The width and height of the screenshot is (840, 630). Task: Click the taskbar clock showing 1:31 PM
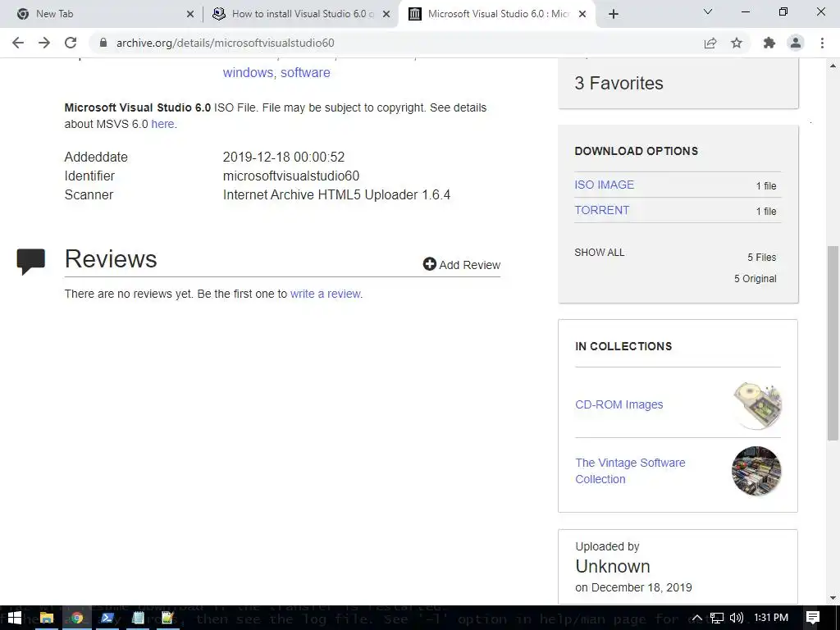[771, 618]
